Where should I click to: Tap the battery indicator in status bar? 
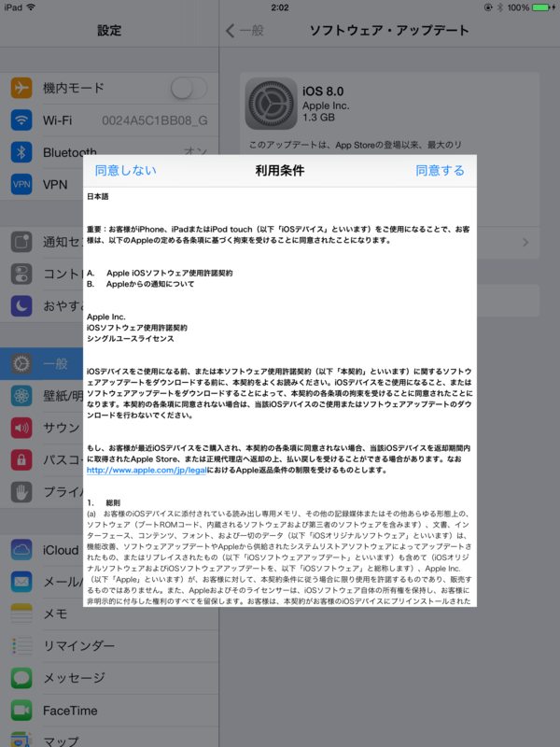coord(541,7)
